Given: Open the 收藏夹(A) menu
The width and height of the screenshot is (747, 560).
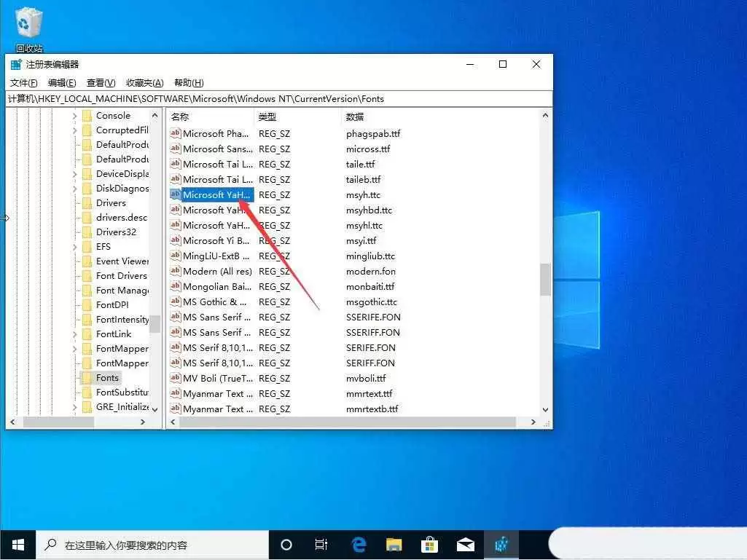Looking at the screenshot, I should coord(144,82).
